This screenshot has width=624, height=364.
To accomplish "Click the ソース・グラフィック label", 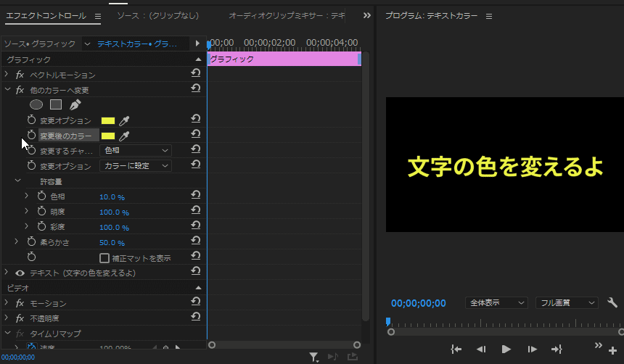I will [x=40, y=44].
